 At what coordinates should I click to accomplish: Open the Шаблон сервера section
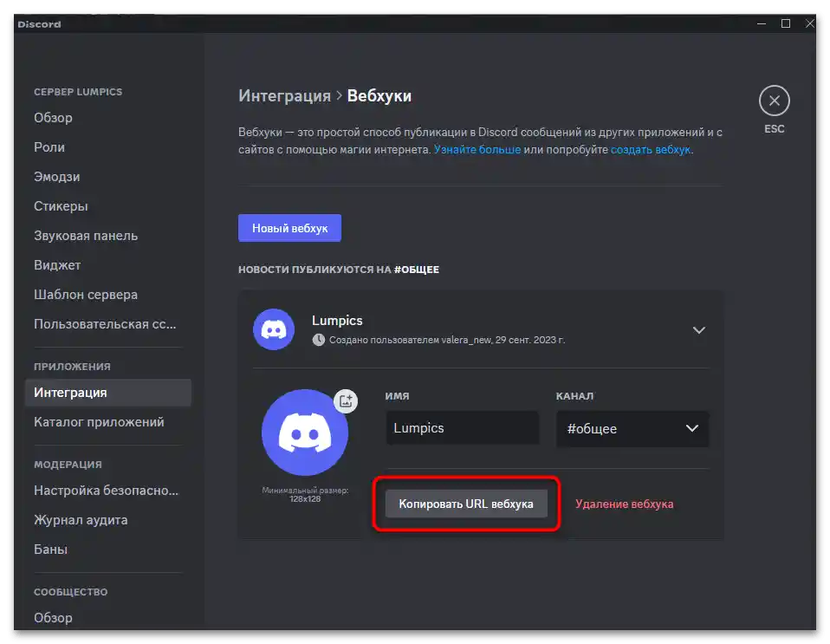[86, 295]
